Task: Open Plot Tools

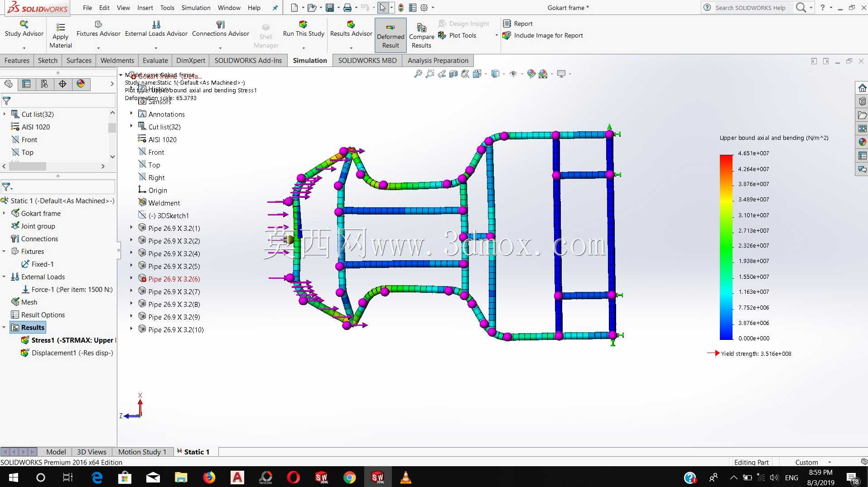Action: click(458, 35)
